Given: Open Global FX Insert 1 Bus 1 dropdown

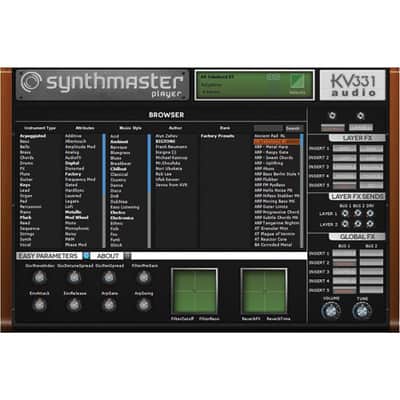Looking at the screenshot, I should click(x=344, y=253).
